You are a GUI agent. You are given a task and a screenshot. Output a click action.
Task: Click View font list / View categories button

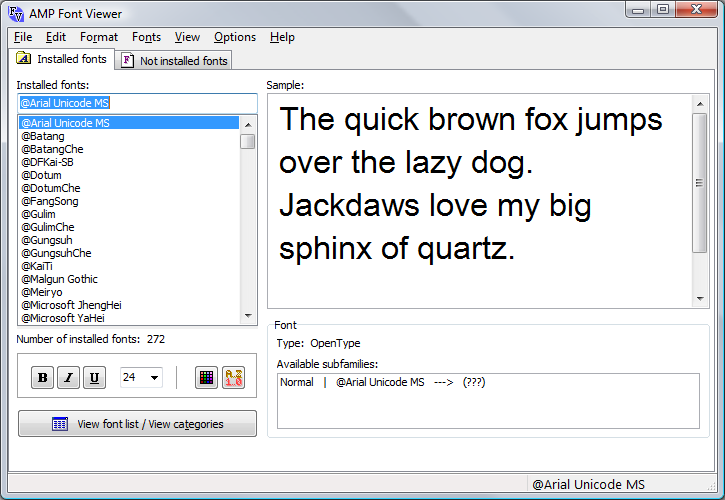click(137, 424)
